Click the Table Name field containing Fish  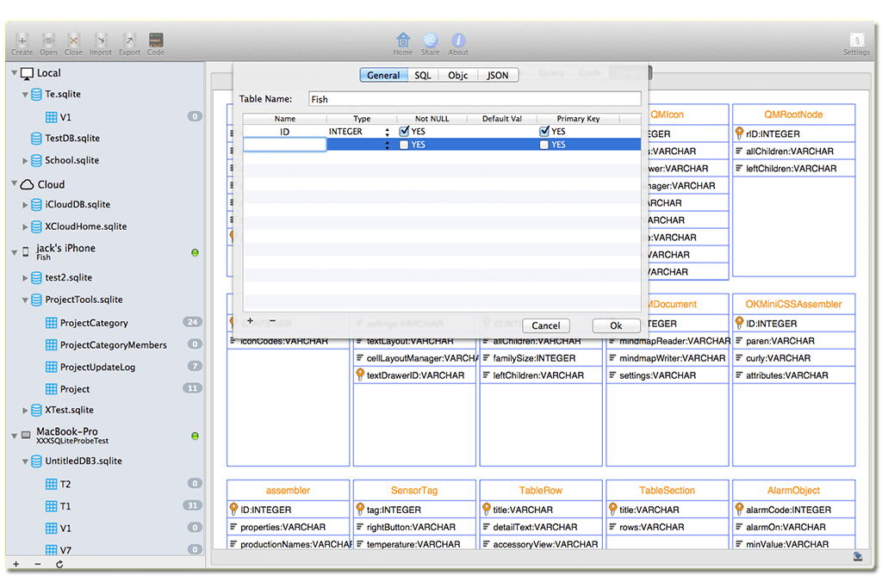pos(475,99)
